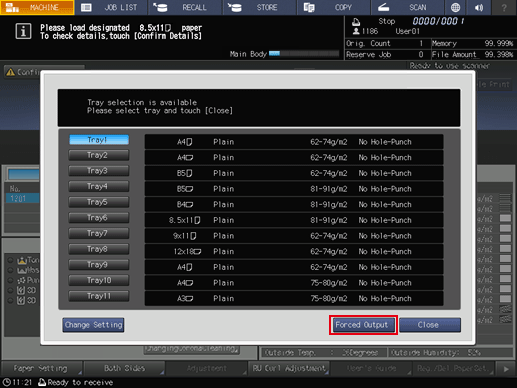Open the User's Guide bottom item
Screen dimensions: 517x388
371,368
